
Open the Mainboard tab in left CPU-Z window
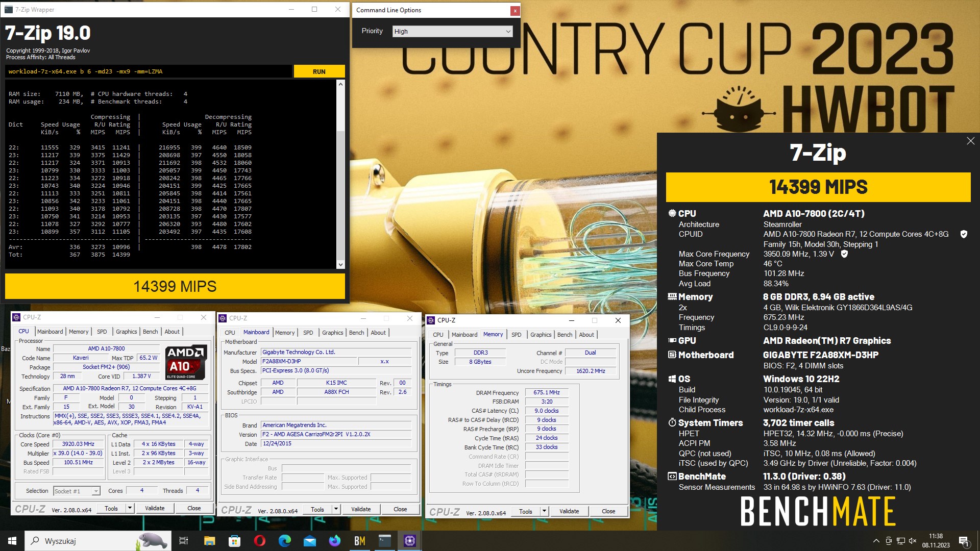(x=50, y=332)
